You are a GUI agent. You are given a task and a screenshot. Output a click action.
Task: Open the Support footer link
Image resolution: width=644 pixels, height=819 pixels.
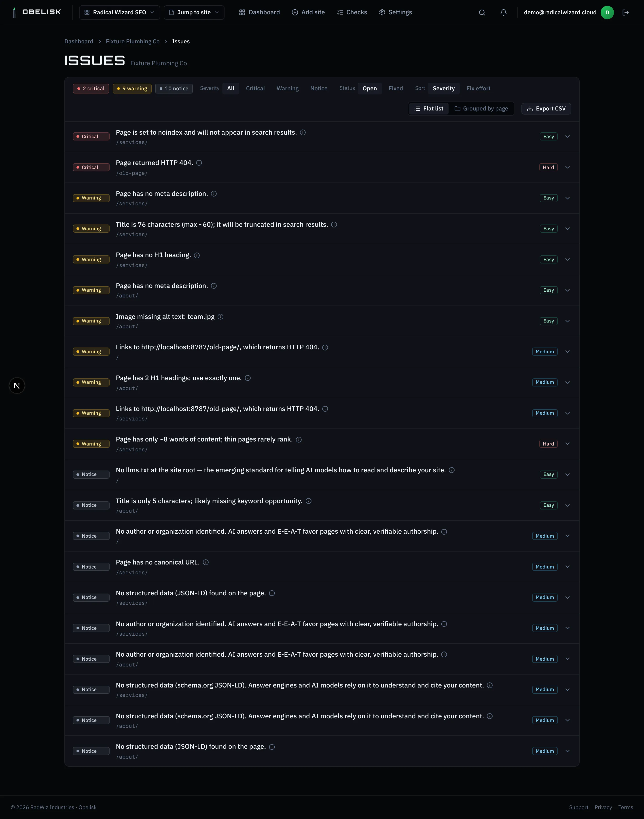(x=578, y=807)
